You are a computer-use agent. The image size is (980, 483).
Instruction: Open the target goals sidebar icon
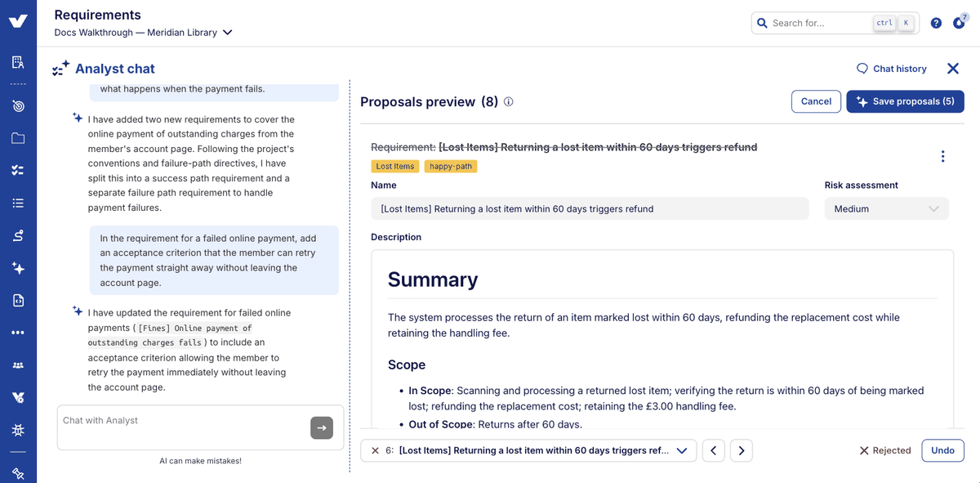tap(18, 106)
